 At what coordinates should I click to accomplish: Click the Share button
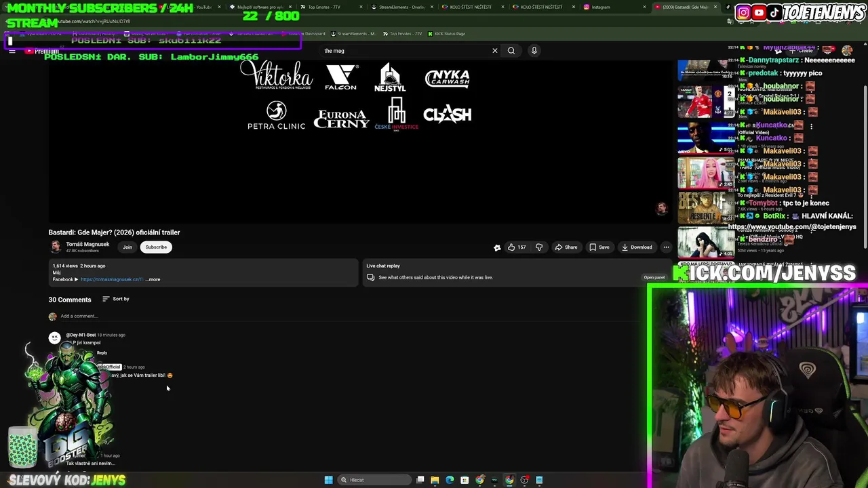point(566,247)
